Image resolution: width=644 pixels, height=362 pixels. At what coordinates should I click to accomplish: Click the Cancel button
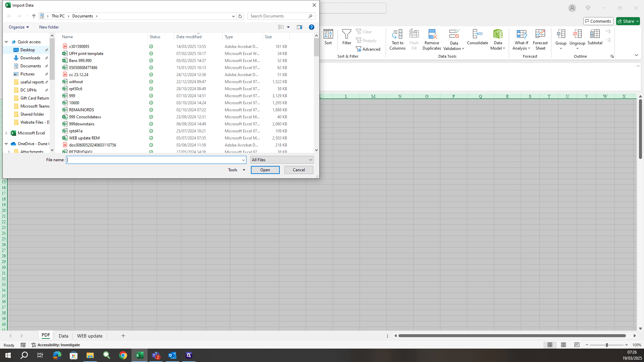coord(299,170)
